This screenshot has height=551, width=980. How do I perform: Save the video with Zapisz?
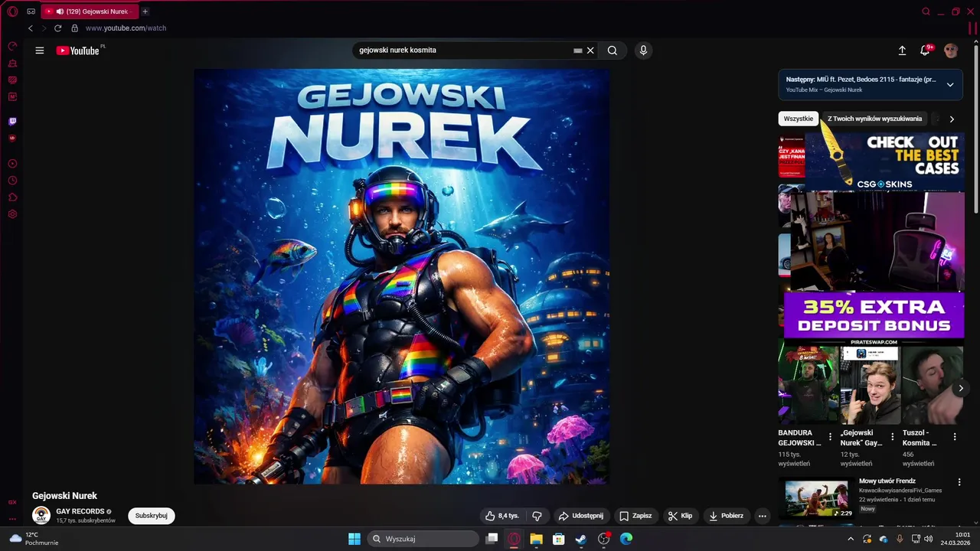[635, 516]
